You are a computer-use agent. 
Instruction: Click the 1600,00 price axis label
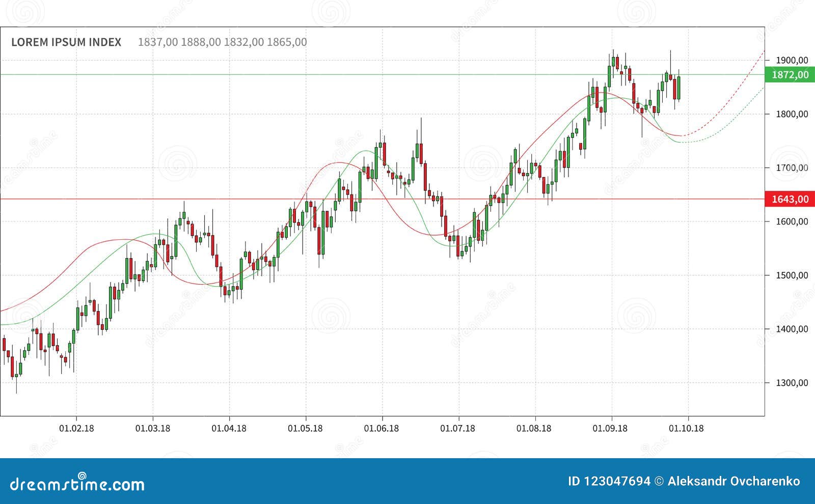pos(792,221)
